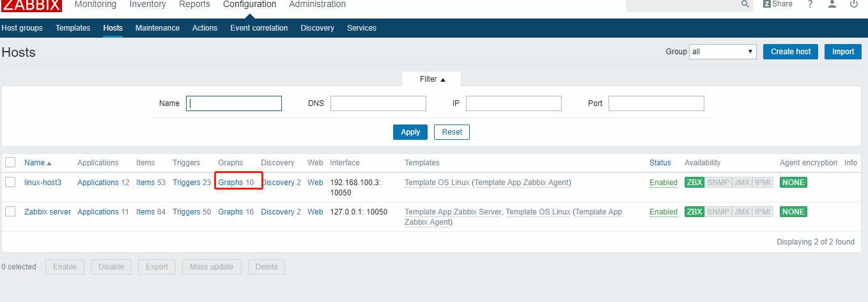Open the Monitoring menu

96,4
